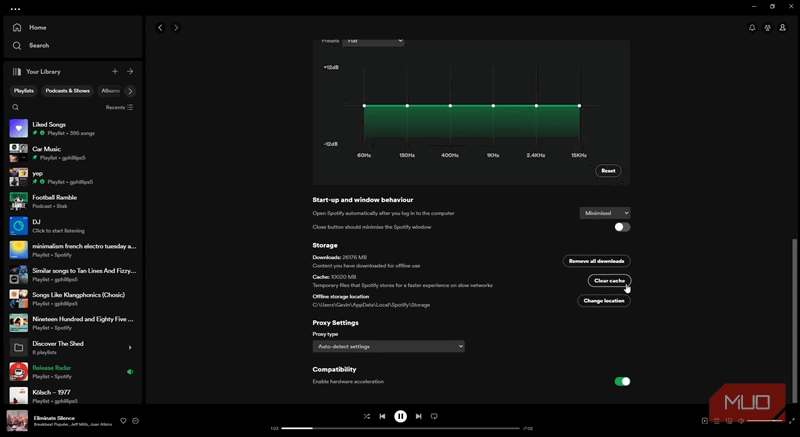Click Remove all downloads
The width and height of the screenshot is (800, 437).
[596, 261]
